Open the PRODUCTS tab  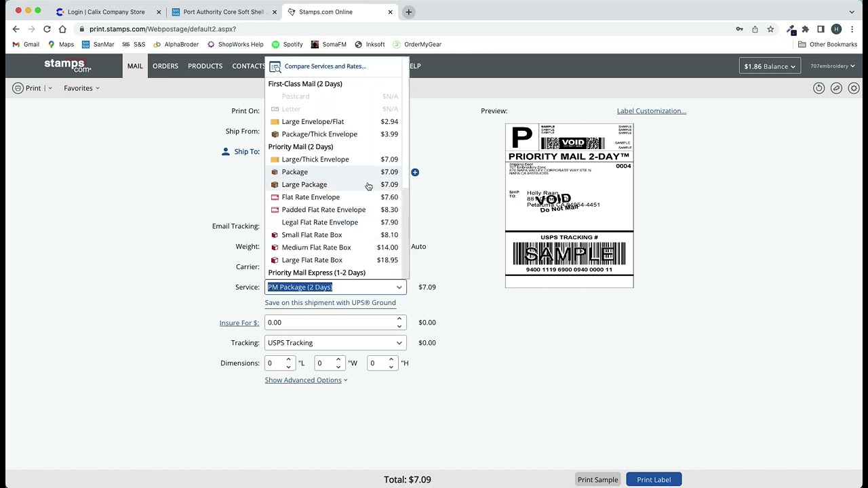pyautogui.click(x=205, y=66)
